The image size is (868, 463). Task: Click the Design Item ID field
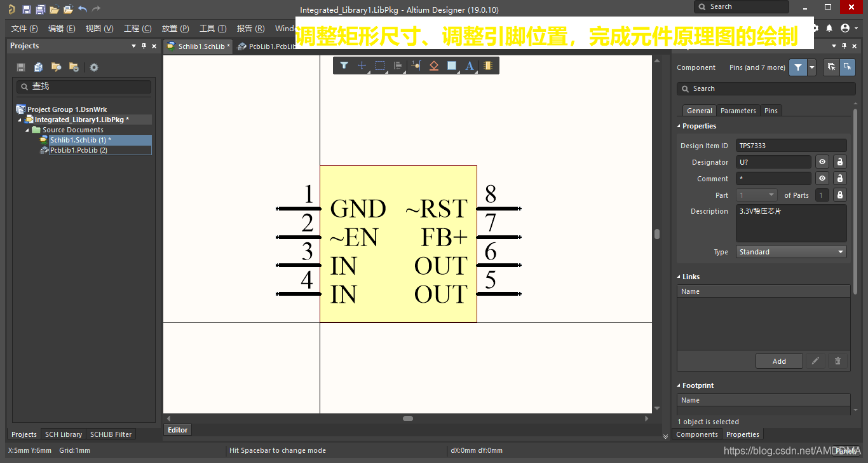tap(791, 146)
